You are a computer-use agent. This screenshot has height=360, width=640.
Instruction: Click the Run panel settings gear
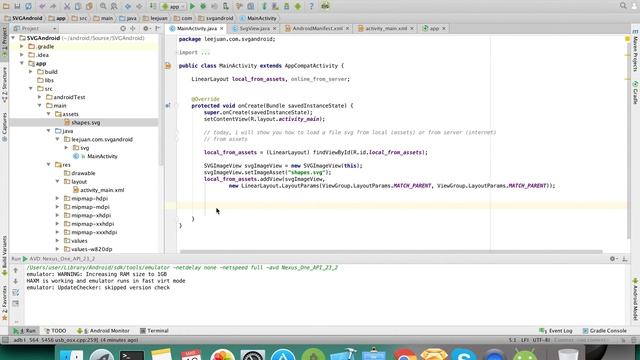pyautogui.click(x=613, y=259)
